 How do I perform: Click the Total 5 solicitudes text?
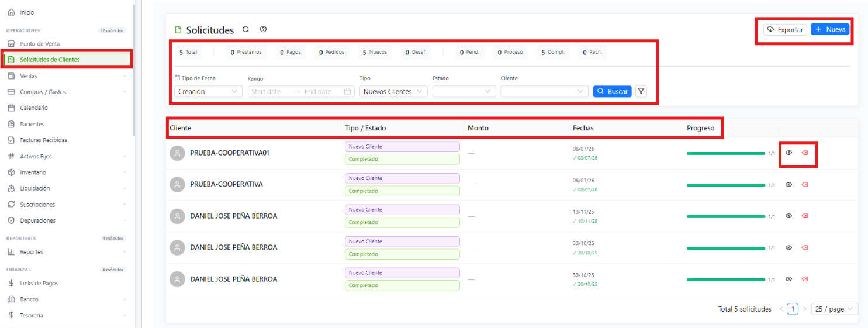click(x=745, y=309)
